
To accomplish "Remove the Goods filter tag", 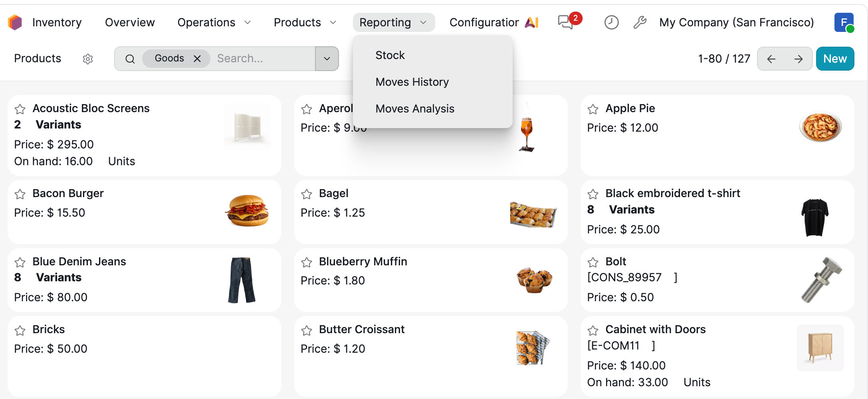I will pos(197,59).
